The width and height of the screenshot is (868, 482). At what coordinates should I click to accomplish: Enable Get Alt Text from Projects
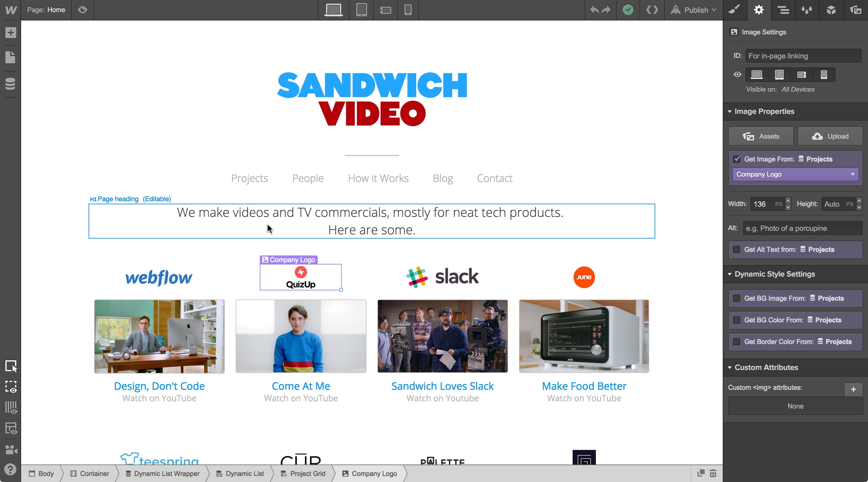point(737,250)
